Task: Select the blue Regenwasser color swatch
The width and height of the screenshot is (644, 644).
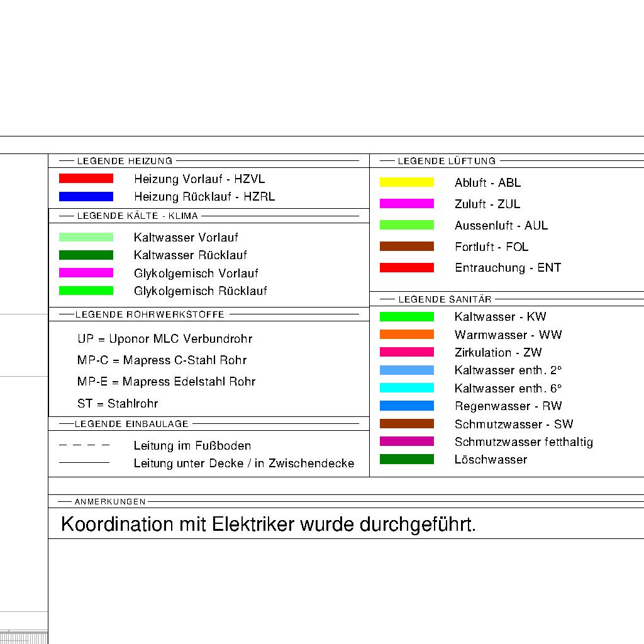Action: pos(406,406)
